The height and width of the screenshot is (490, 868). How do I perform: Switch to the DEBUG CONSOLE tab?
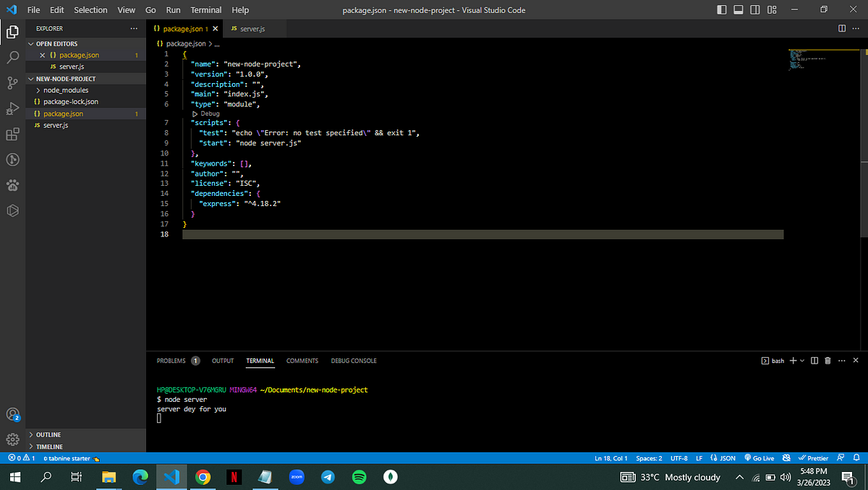pyautogui.click(x=354, y=361)
